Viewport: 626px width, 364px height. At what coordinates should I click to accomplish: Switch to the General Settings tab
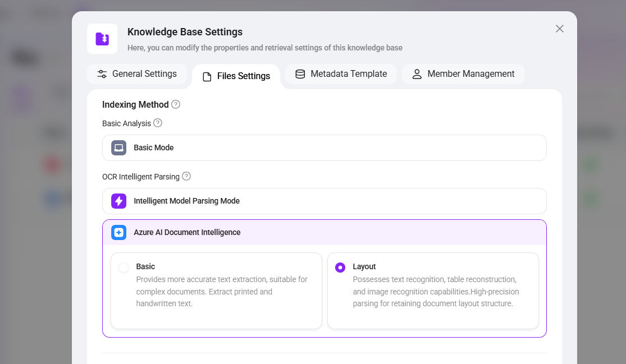point(137,74)
